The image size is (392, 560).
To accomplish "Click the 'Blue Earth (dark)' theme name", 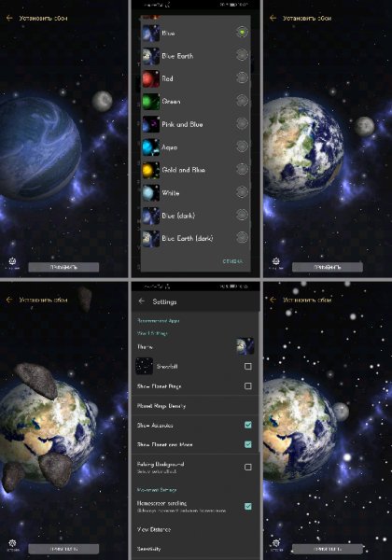I will tap(188, 238).
